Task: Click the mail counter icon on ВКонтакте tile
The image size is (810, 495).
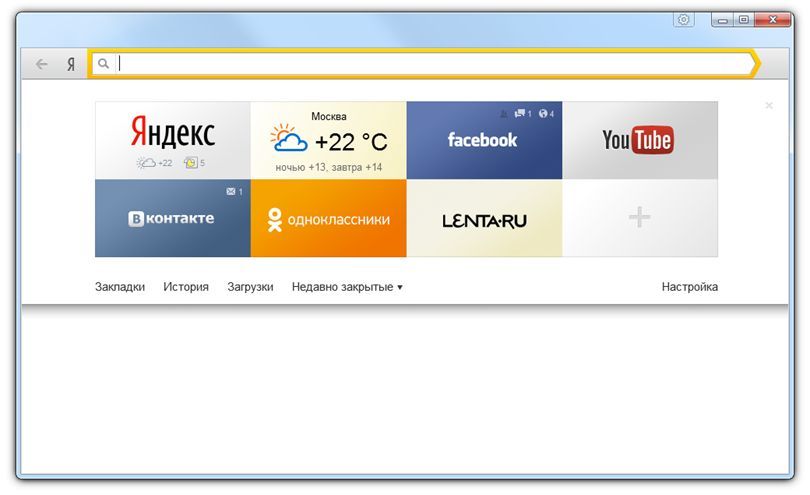Action: point(231,192)
